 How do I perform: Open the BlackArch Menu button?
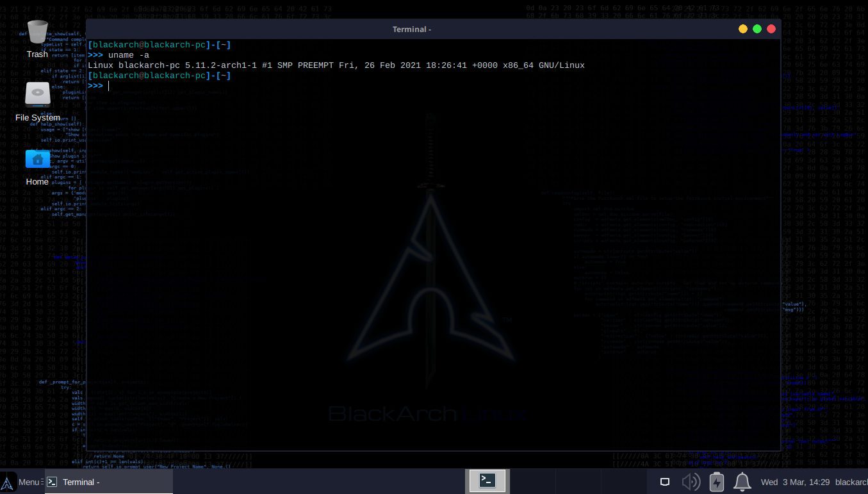point(22,482)
